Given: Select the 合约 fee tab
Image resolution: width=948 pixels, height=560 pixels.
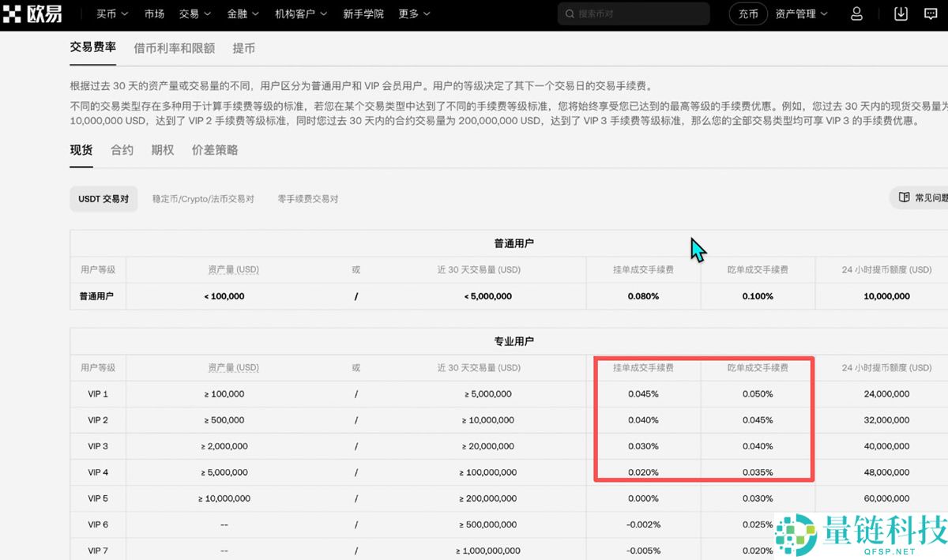Looking at the screenshot, I should (122, 149).
